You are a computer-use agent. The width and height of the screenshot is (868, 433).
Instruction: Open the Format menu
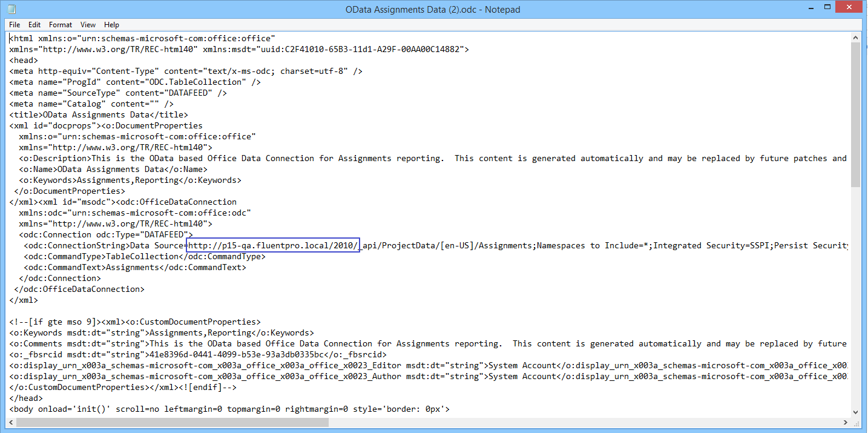pos(61,25)
